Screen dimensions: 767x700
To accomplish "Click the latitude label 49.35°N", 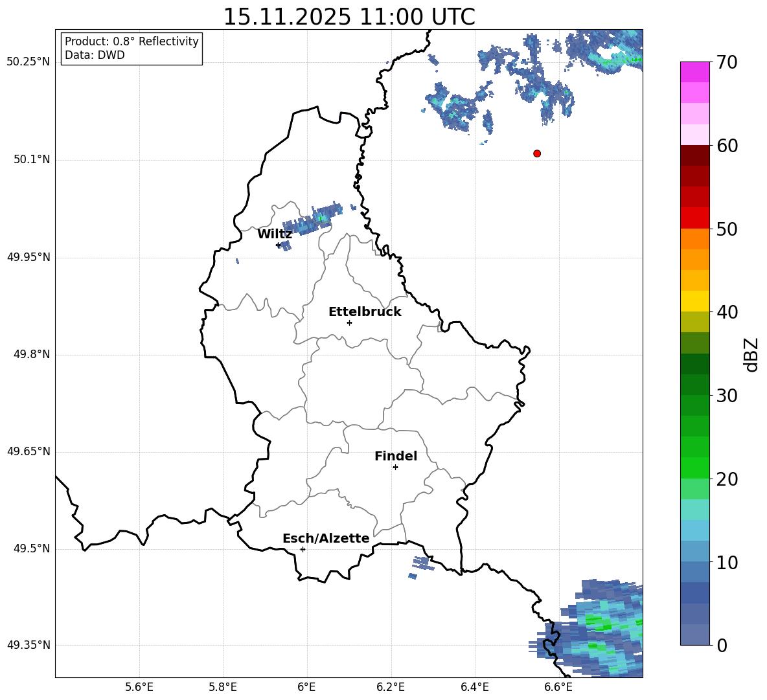I will coord(29,645).
